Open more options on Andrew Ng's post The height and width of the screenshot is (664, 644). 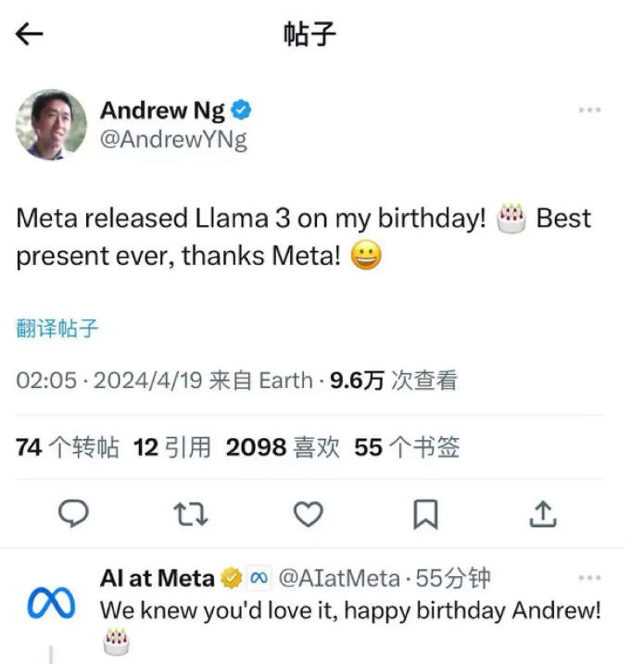tap(589, 110)
